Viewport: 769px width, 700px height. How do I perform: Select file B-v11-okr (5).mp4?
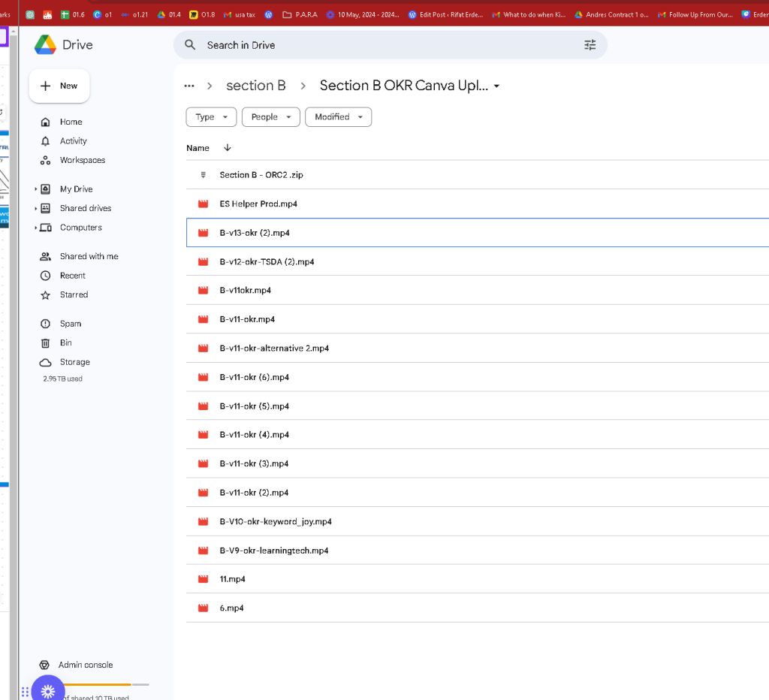coord(478,406)
